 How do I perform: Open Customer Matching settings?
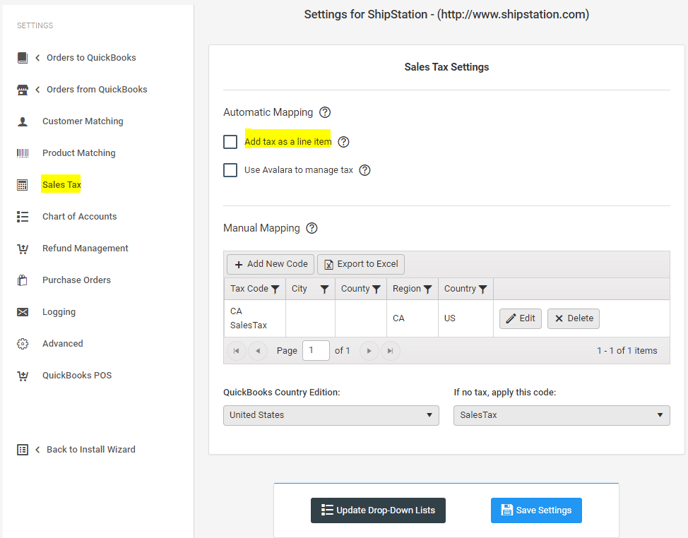(x=82, y=121)
